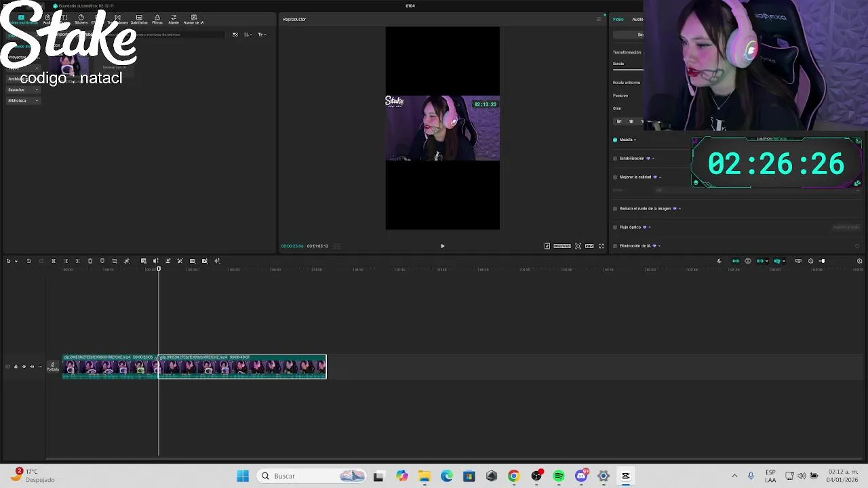Enable the Eliminación de IA checkbox
This screenshot has height=488, width=868.
615,246
